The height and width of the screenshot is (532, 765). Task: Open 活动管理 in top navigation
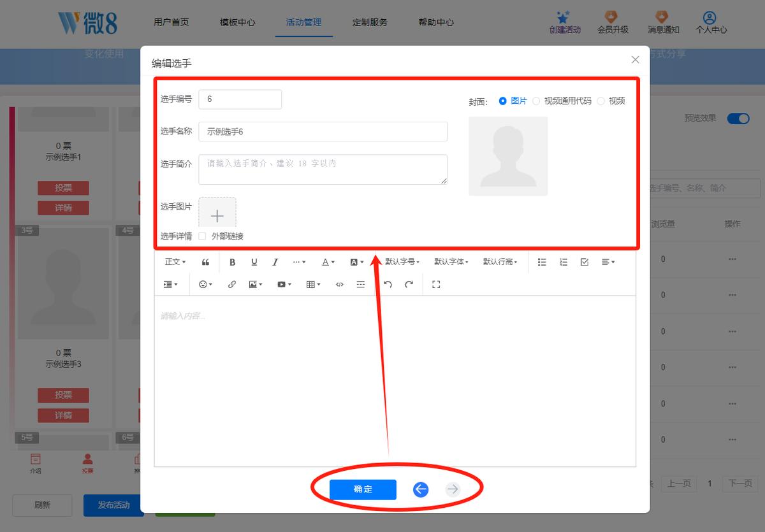pos(304,22)
